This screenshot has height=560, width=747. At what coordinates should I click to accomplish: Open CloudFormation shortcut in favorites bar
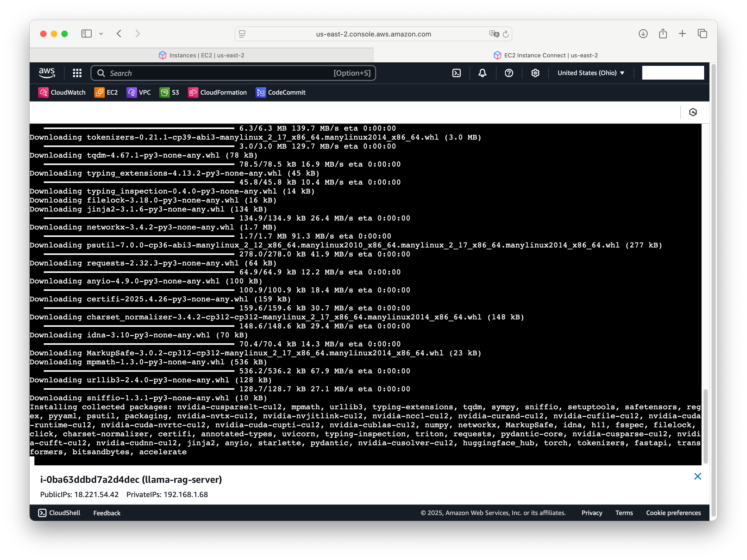coord(217,93)
